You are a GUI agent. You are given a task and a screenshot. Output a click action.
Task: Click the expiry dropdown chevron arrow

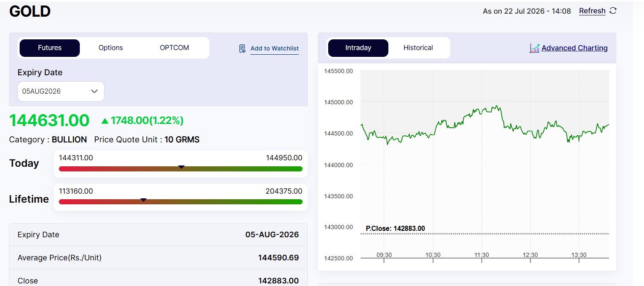coord(95,91)
